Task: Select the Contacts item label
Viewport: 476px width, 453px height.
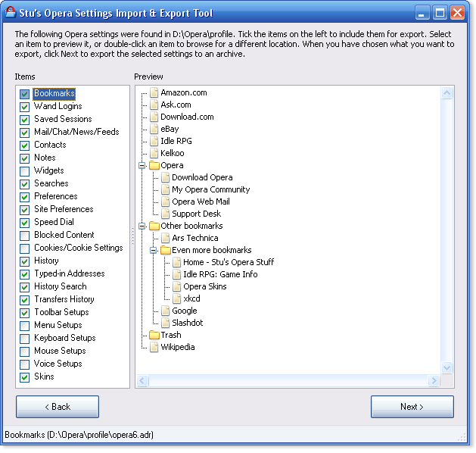Action: 50,145
